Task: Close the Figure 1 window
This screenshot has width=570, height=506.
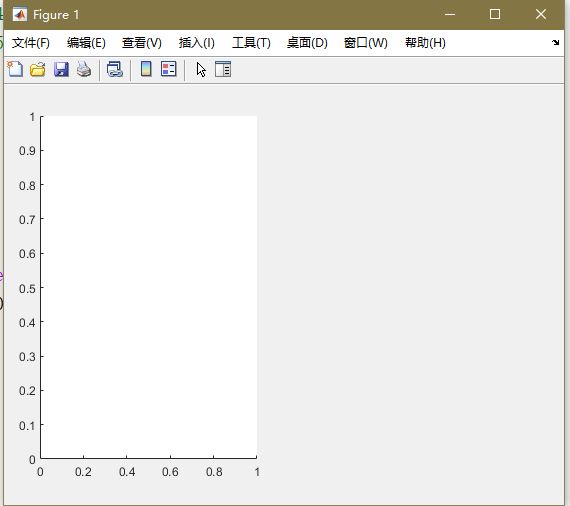Action: (541, 15)
